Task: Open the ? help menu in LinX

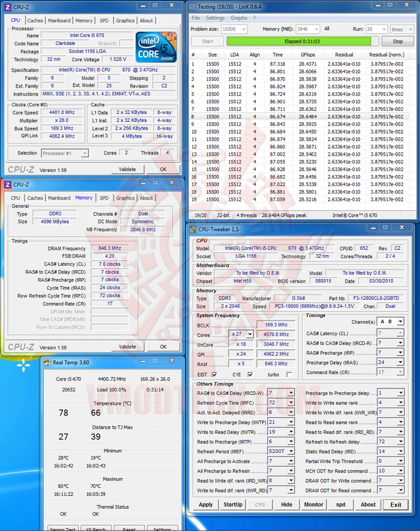Action: [x=254, y=18]
